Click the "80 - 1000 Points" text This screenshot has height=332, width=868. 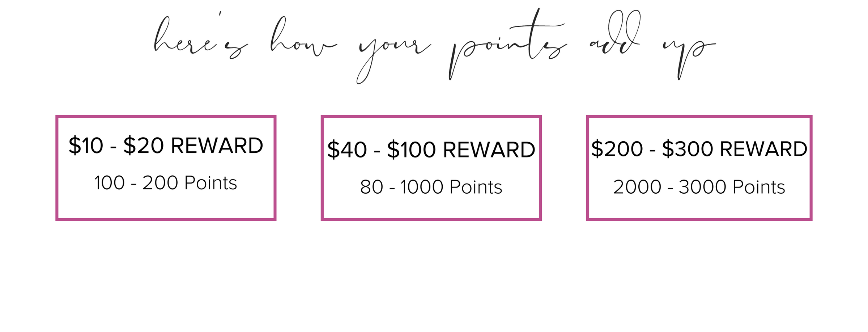click(x=431, y=187)
